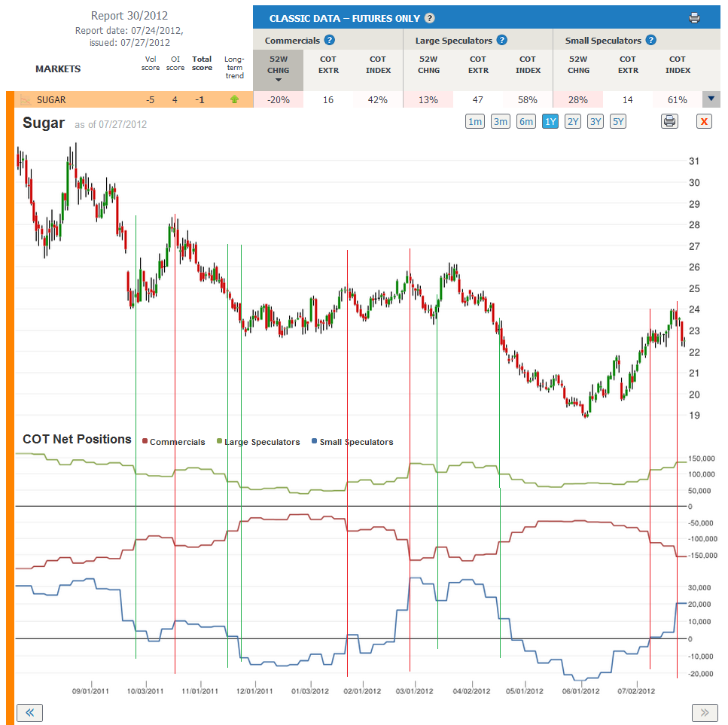Select the 1Y timeframe
728x725 pixels.
pos(550,121)
